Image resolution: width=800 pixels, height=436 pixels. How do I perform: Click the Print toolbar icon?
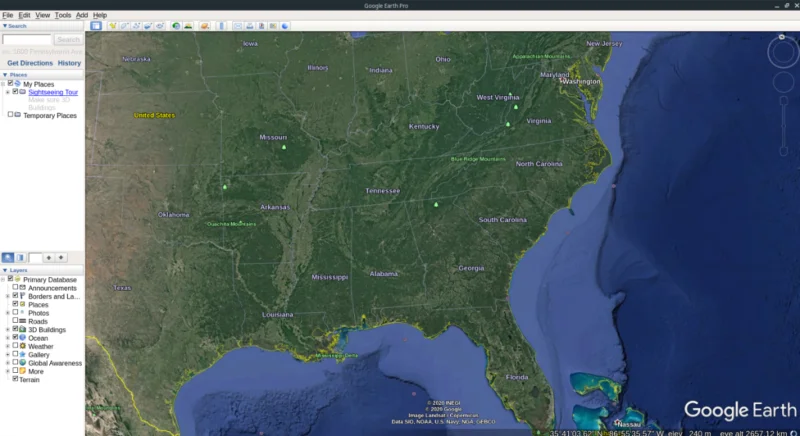click(249, 25)
